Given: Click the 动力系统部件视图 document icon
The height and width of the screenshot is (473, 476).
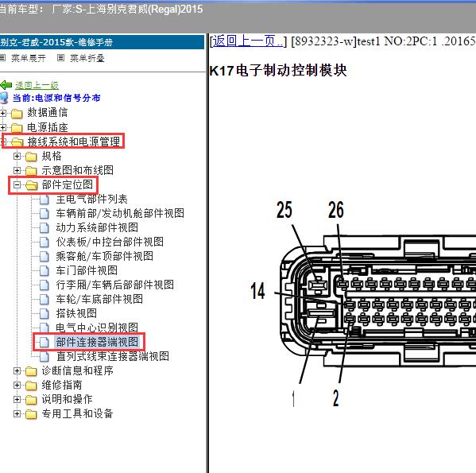Looking at the screenshot, I should (x=45, y=227).
